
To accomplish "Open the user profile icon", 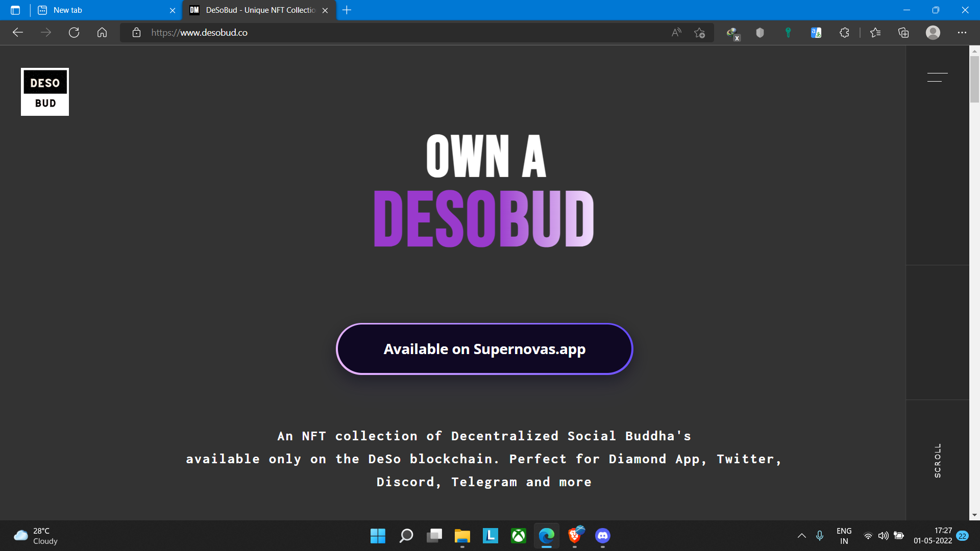I will pyautogui.click(x=933, y=33).
